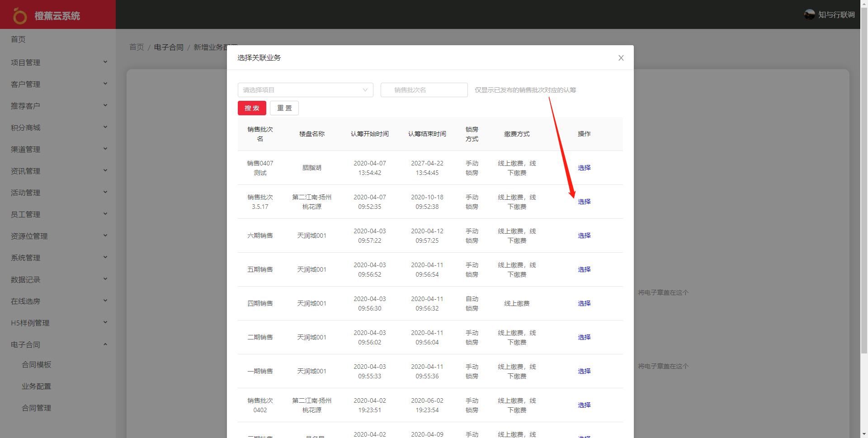Click the 认筹开始时间 column header
The height and width of the screenshot is (438, 868).
tap(370, 134)
